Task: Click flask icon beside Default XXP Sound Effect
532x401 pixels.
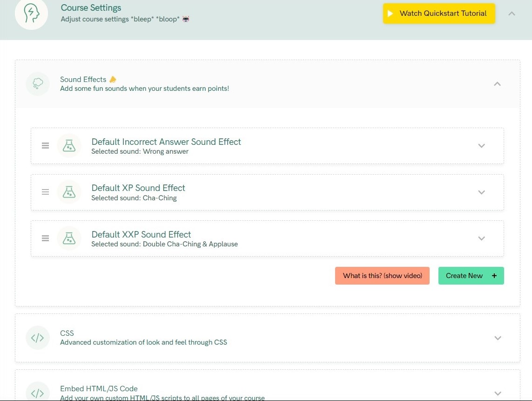Action: pos(69,238)
